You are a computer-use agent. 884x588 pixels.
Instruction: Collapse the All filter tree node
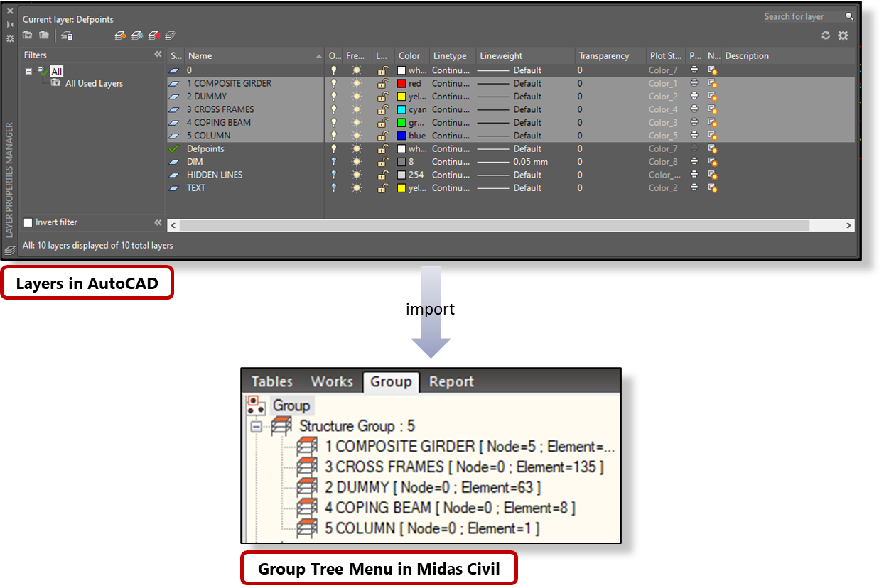[x=29, y=71]
